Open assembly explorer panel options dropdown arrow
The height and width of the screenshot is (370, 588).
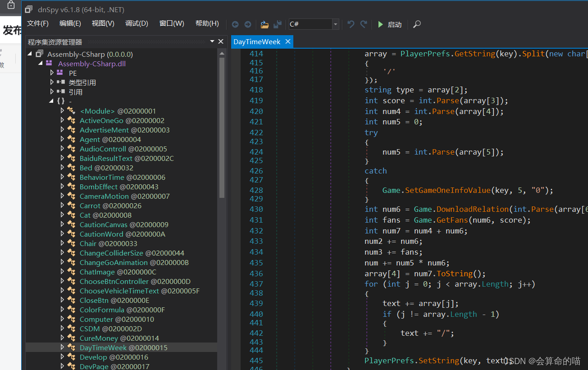point(212,41)
